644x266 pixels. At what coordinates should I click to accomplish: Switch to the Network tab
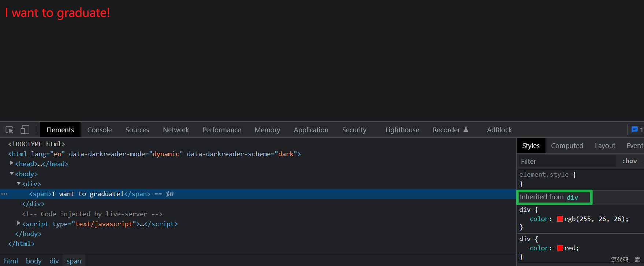(176, 130)
